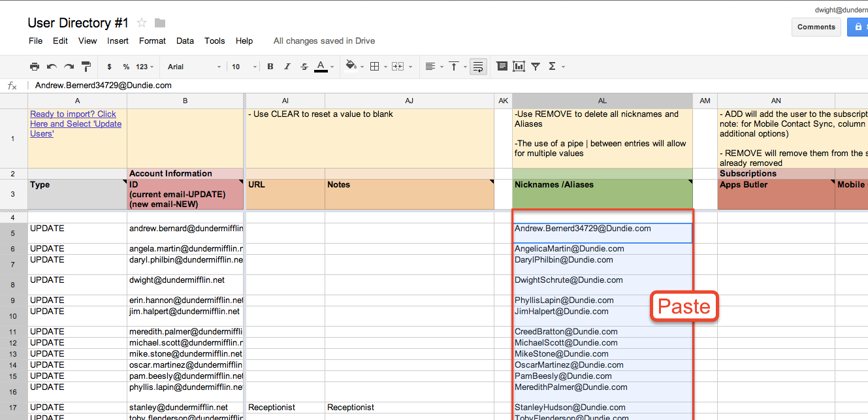Open the Insert menu
868x420 pixels.
click(118, 40)
